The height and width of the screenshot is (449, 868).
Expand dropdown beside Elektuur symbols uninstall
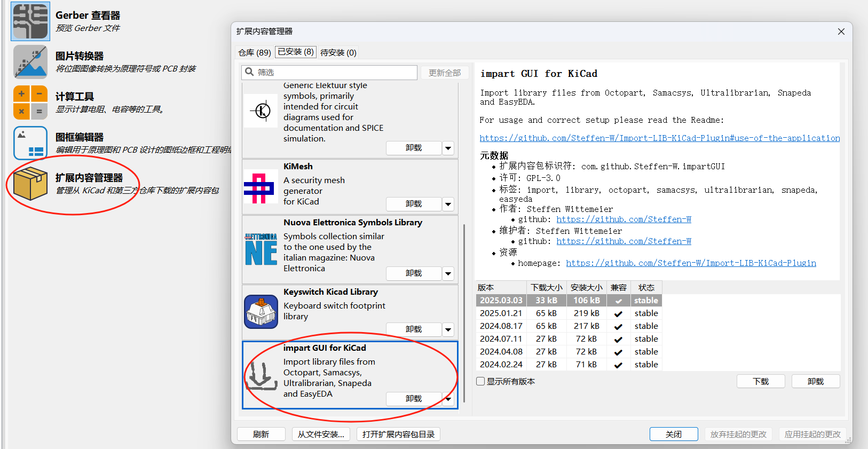tap(448, 148)
